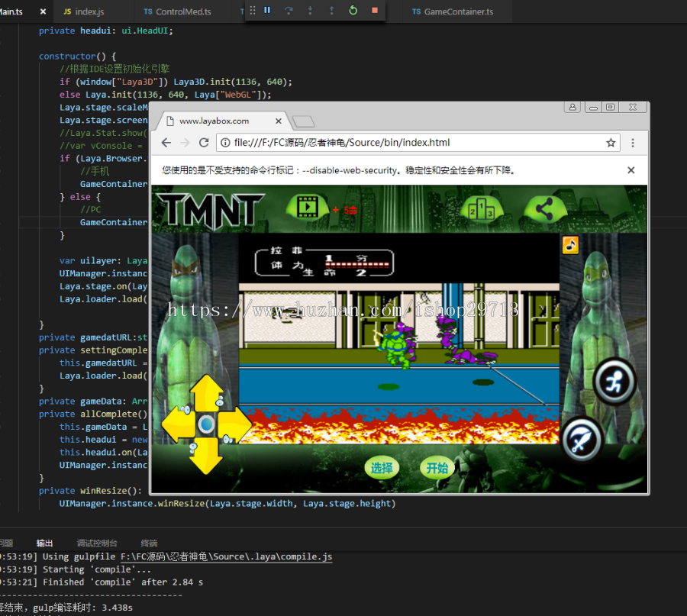This screenshot has width=687, height=616.
Task: Open the browser three-dot menu
Action: (633, 143)
